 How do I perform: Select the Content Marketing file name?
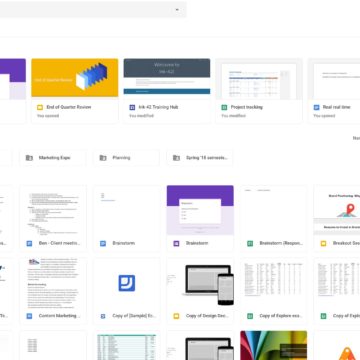(59, 316)
